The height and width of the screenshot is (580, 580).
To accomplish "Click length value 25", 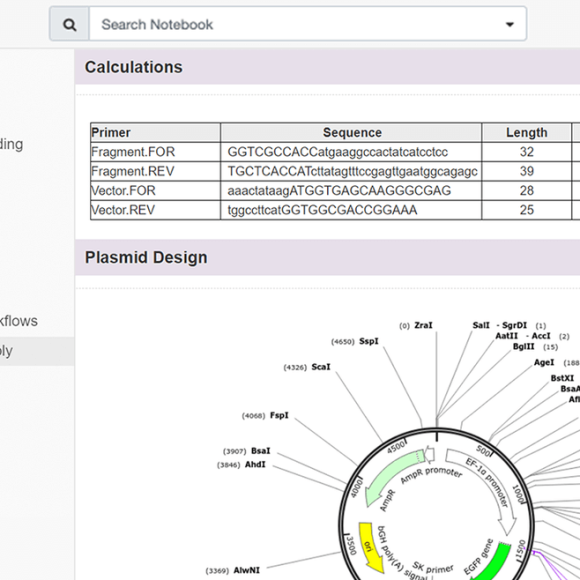I will tap(527, 210).
